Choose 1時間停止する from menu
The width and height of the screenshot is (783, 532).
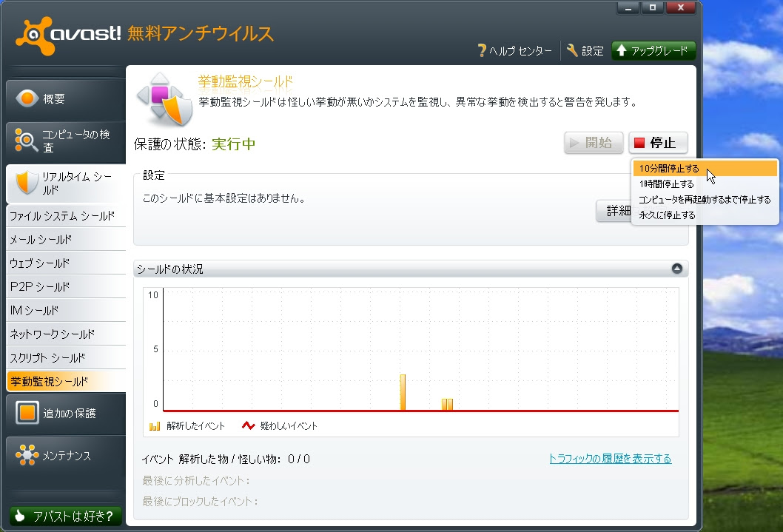click(705, 183)
